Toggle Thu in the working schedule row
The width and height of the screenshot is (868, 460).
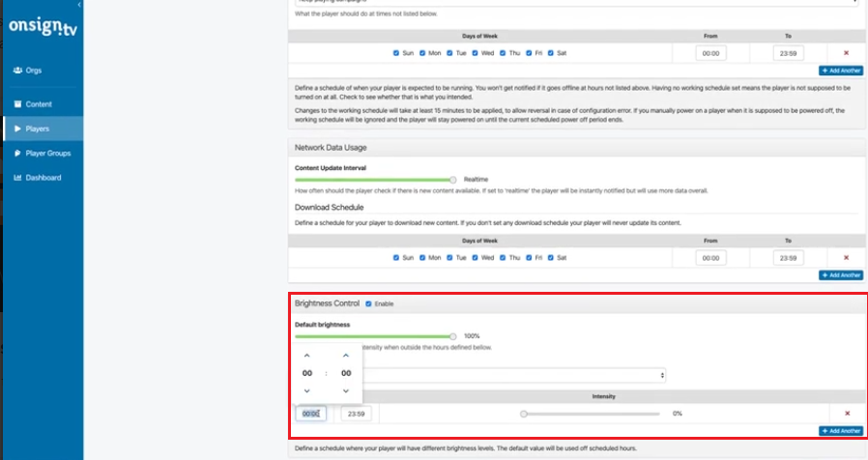pos(503,53)
